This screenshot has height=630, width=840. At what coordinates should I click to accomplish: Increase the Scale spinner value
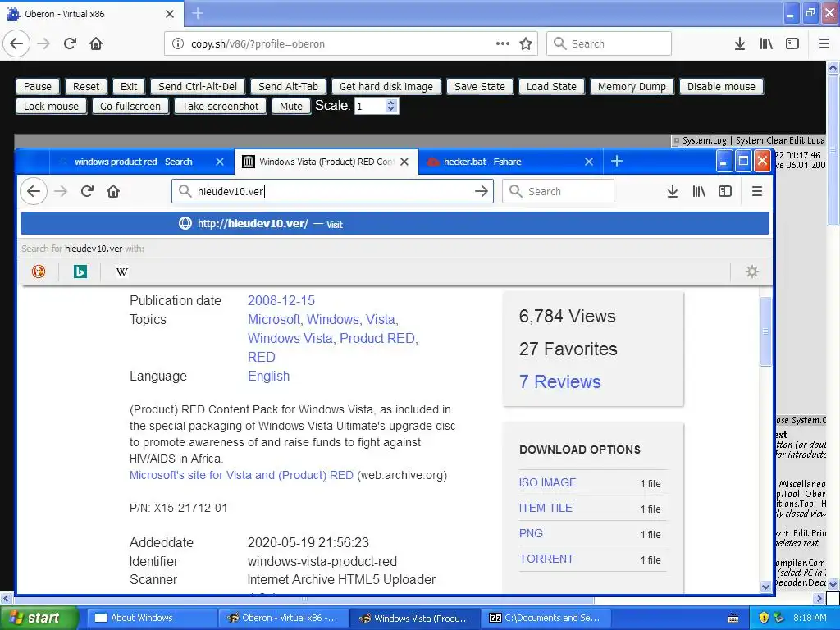coord(391,103)
